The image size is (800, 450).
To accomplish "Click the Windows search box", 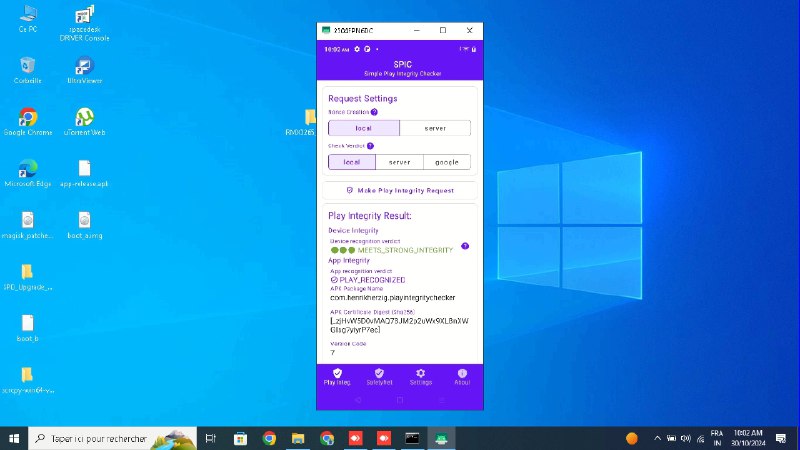I will [x=113, y=438].
